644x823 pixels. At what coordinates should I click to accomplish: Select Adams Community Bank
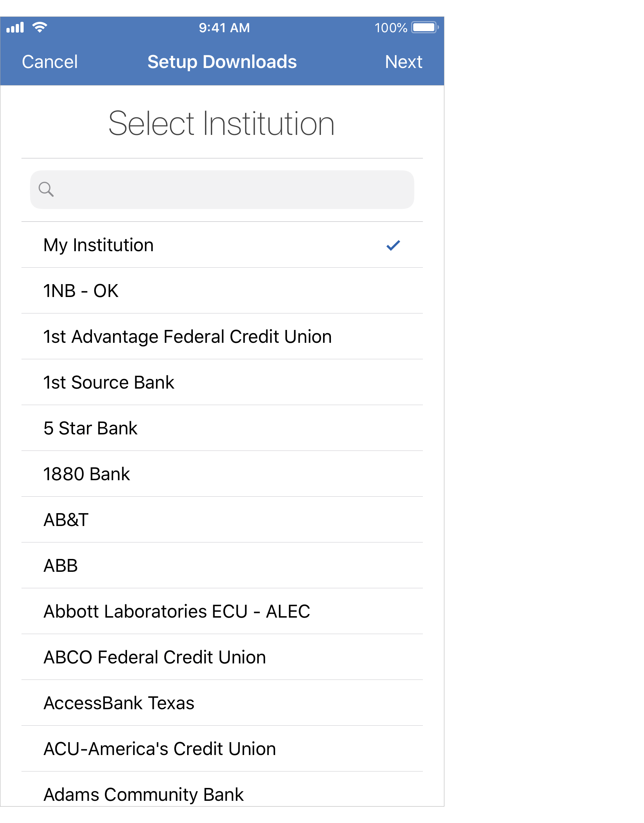click(151, 794)
